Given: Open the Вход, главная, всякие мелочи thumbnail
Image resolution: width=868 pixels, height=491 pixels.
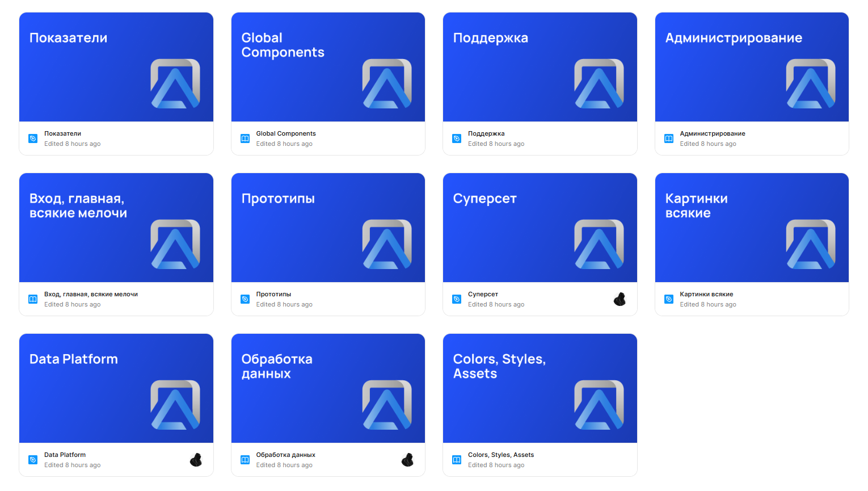Looking at the screenshot, I should pos(116,228).
